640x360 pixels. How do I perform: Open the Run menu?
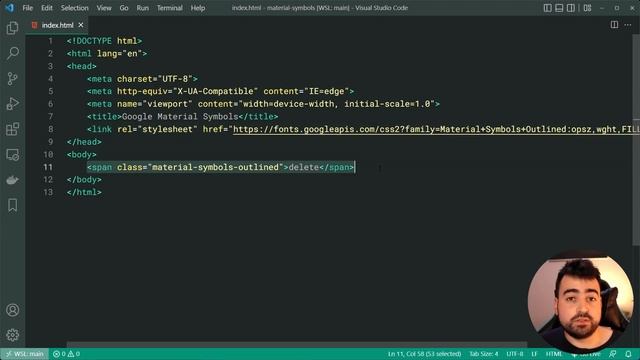[x=142, y=8]
